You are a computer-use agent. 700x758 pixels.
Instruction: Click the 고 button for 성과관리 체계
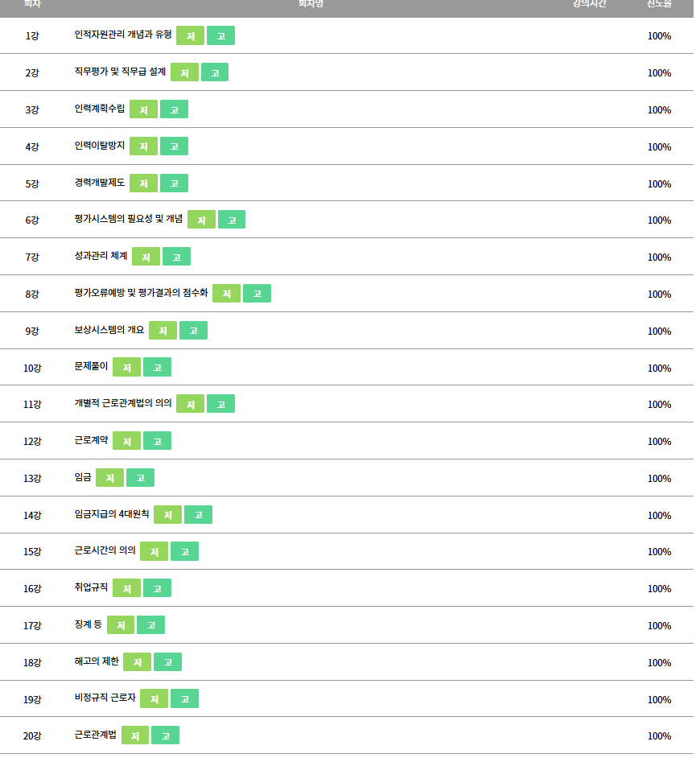pyautogui.click(x=176, y=257)
